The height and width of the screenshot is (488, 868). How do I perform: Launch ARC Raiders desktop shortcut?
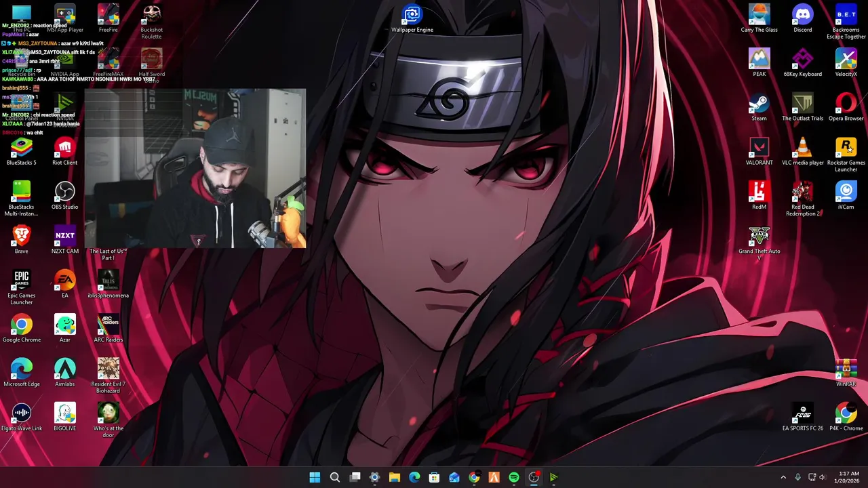pos(108,329)
